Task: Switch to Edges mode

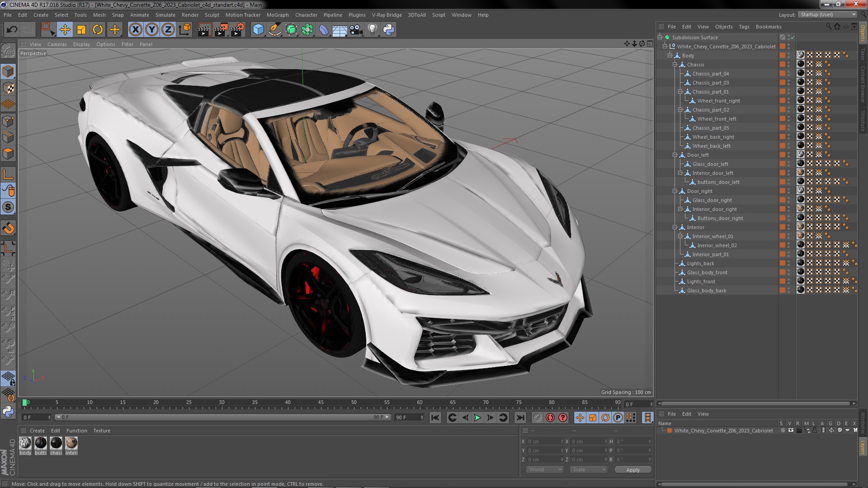Action: (x=8, y=137)
